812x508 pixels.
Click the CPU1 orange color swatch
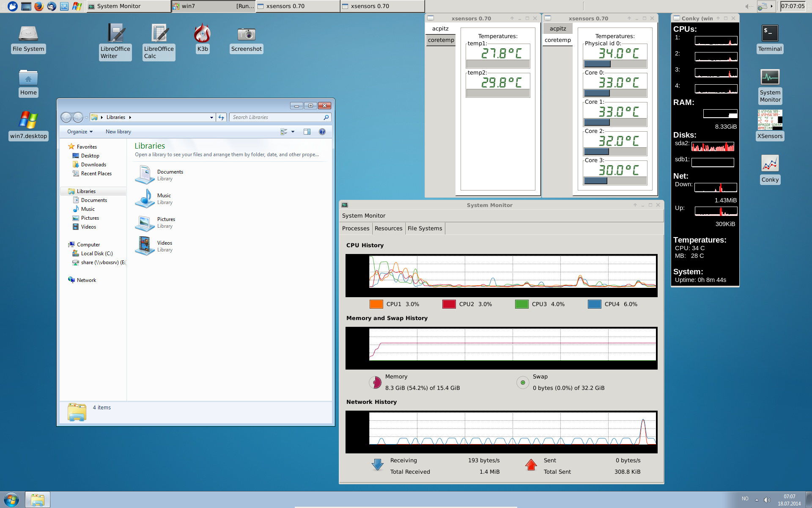[376, 304]
